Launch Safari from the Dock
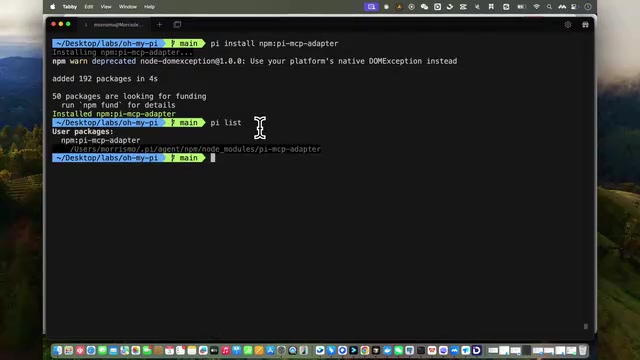 (x=91, y=350)
